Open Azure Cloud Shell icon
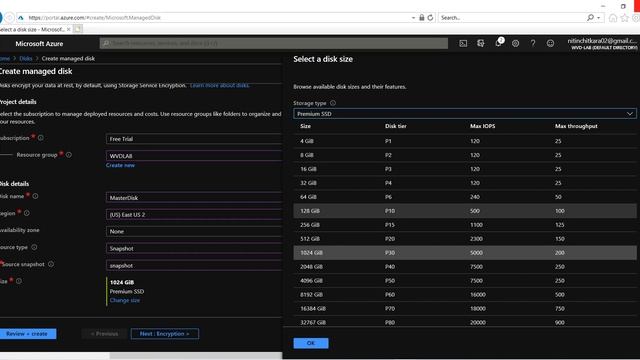This screenshot has width=640, height=360. 463,43
